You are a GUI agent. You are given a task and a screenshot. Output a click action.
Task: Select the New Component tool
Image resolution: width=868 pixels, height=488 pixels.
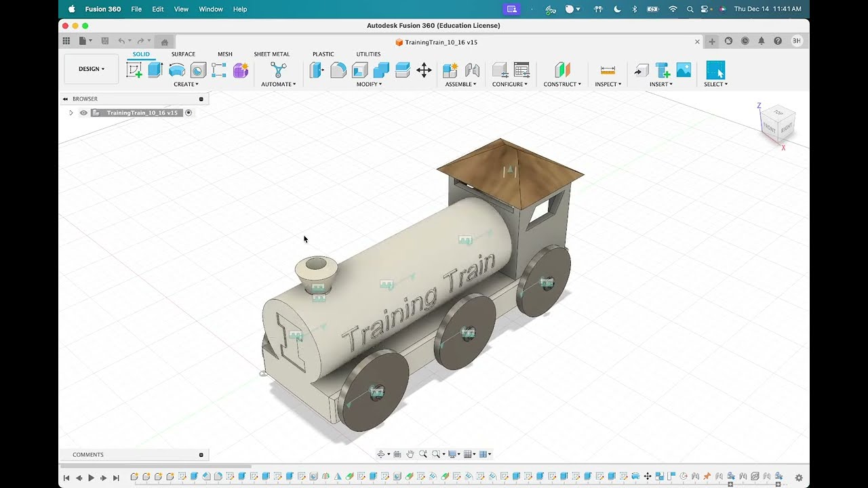pyautogui.click(x=450, y=70)
